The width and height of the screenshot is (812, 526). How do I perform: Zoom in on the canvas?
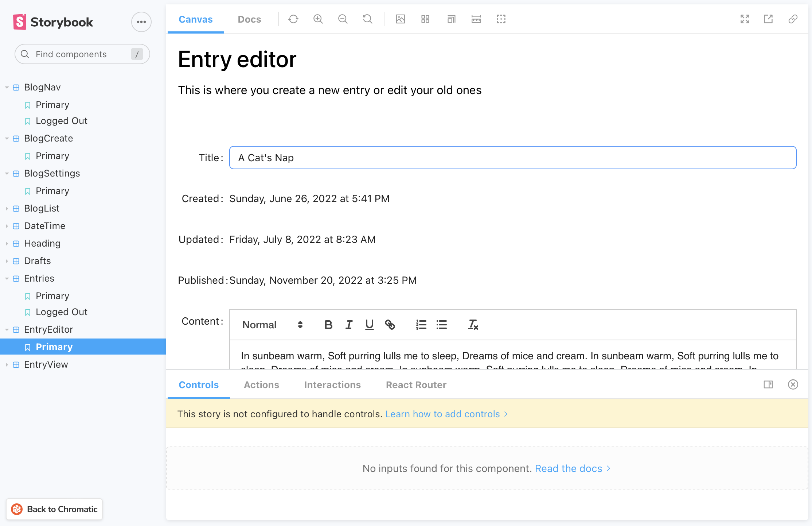point(318,19)
